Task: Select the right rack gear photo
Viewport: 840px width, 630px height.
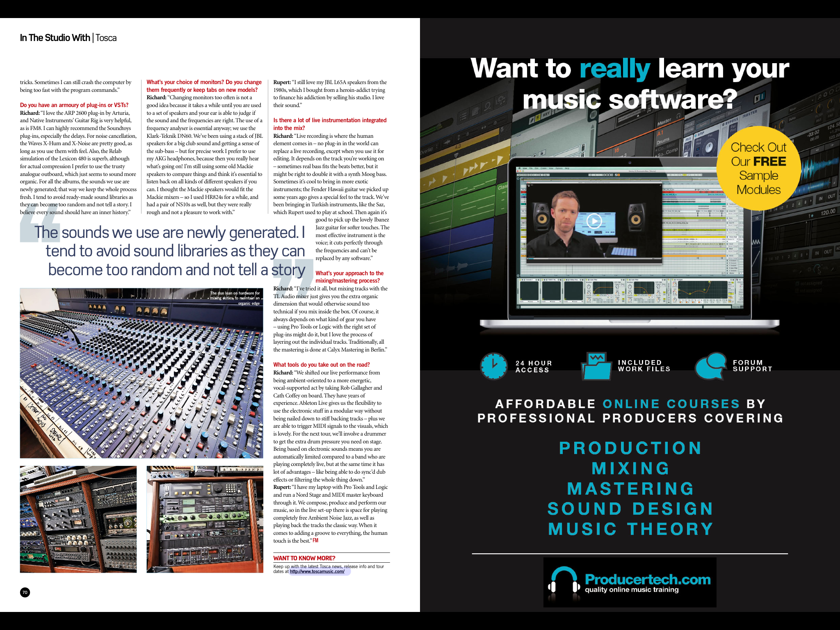Action: [x=205, y=519]
